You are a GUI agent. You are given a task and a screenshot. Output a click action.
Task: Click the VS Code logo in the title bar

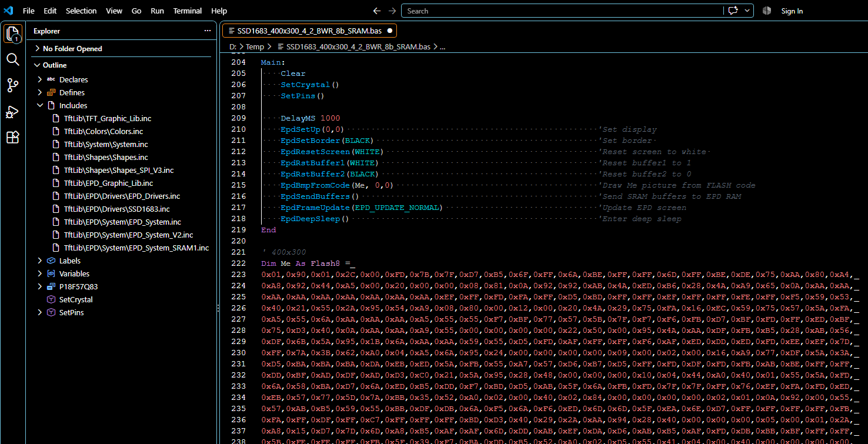8,11
